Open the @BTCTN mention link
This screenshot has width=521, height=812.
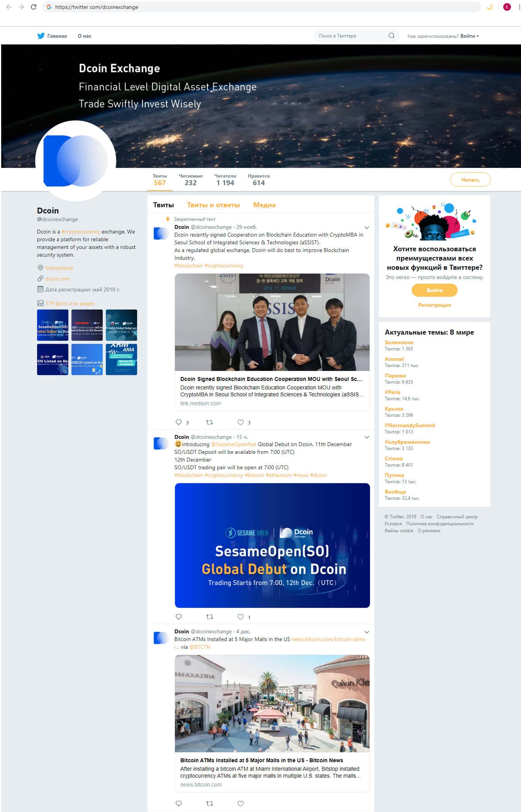(200, 647)
